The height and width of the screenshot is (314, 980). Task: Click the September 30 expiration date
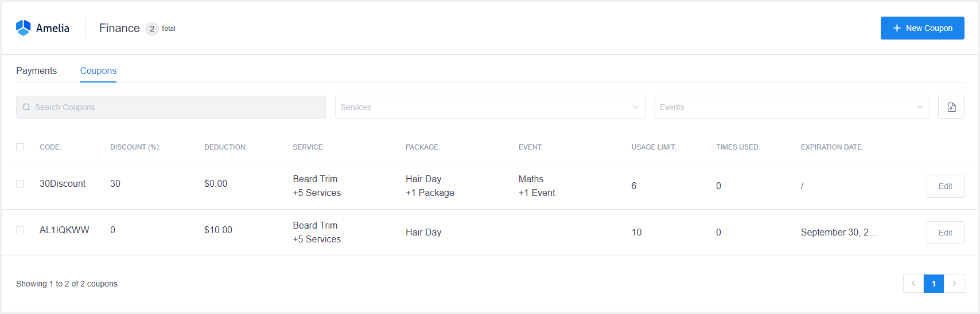(x=838, y=232)
